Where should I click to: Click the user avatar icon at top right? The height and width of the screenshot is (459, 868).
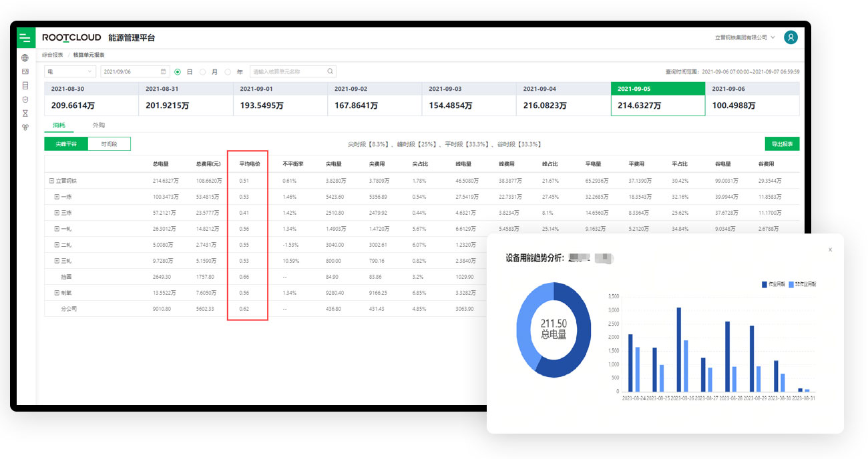(791, 38)
